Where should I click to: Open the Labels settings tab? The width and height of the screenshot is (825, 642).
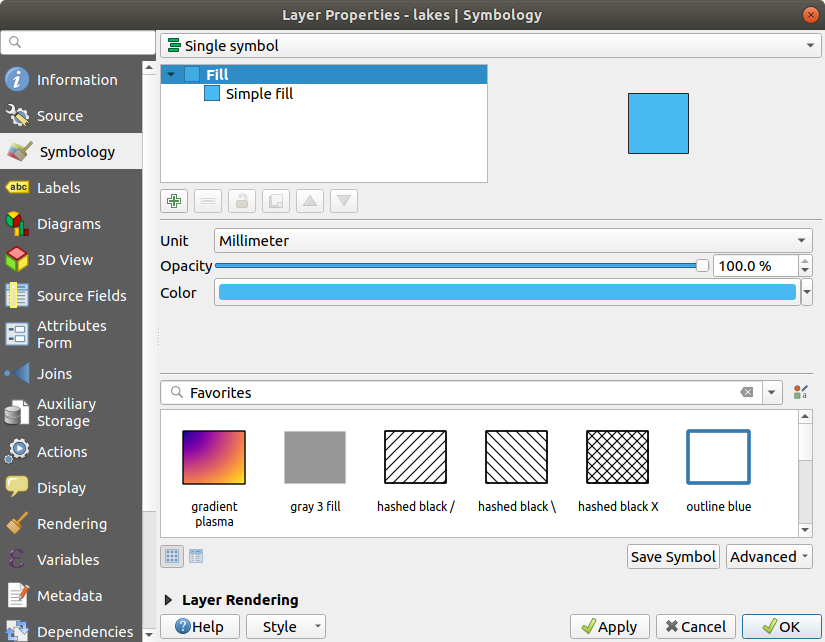tap(58, 188)
